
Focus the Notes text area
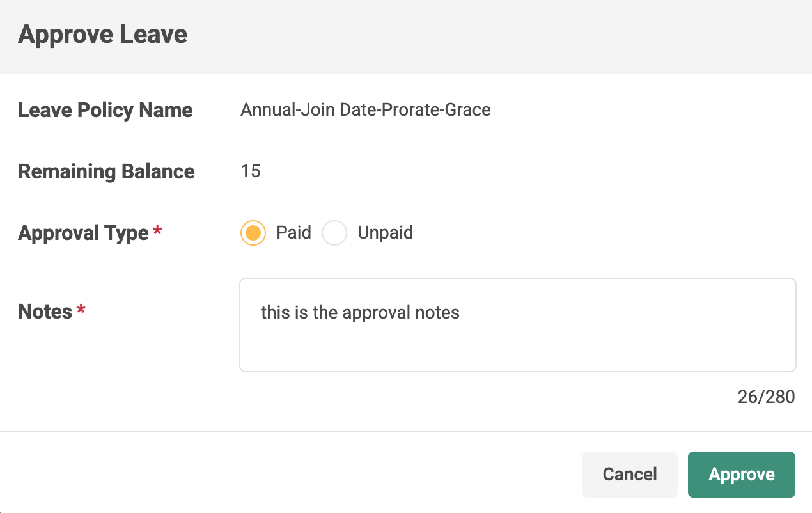518,325
